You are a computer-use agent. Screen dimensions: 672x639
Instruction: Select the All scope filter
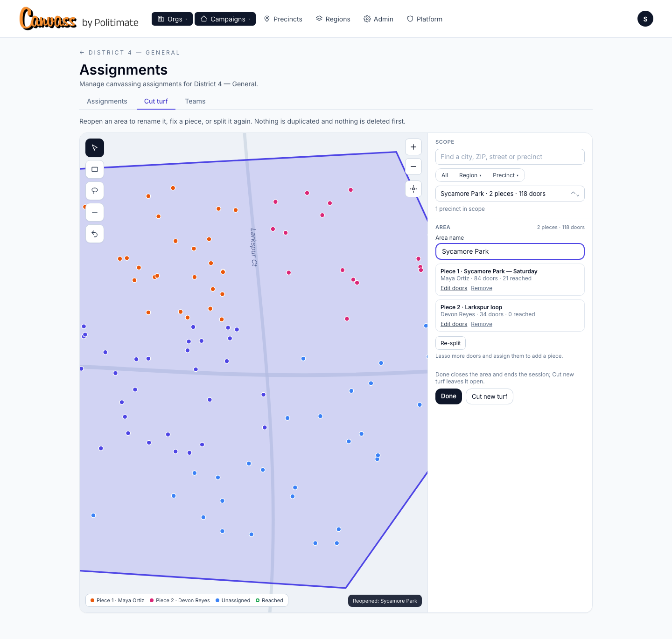[x=445, y=175]
